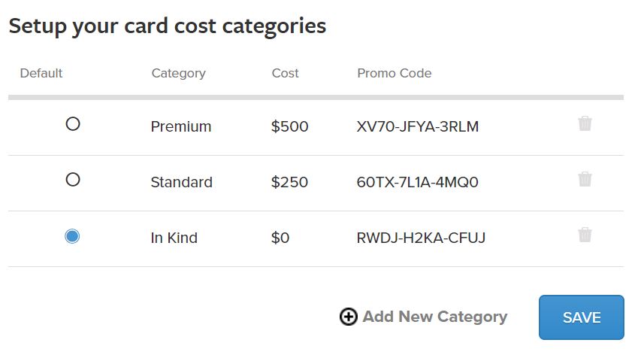The height and width of the screenshot is (352, 644).
Task: Edit the Standard category name
Action: (x=182, y=182)
